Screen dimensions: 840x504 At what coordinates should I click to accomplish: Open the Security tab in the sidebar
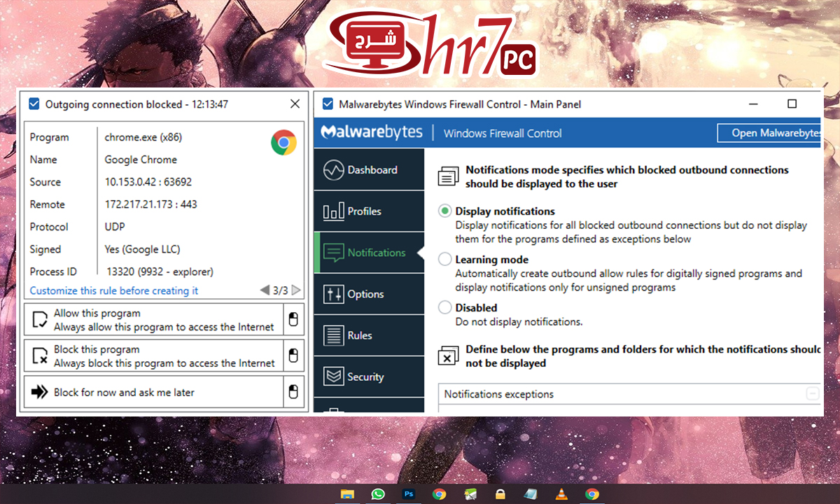(x=369, y=377)
